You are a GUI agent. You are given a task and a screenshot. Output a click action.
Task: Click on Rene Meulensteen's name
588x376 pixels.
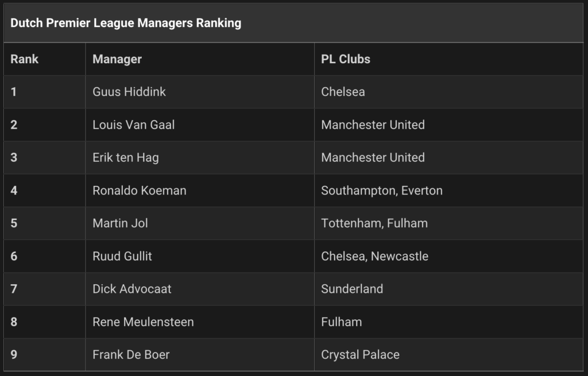point(143,322)
